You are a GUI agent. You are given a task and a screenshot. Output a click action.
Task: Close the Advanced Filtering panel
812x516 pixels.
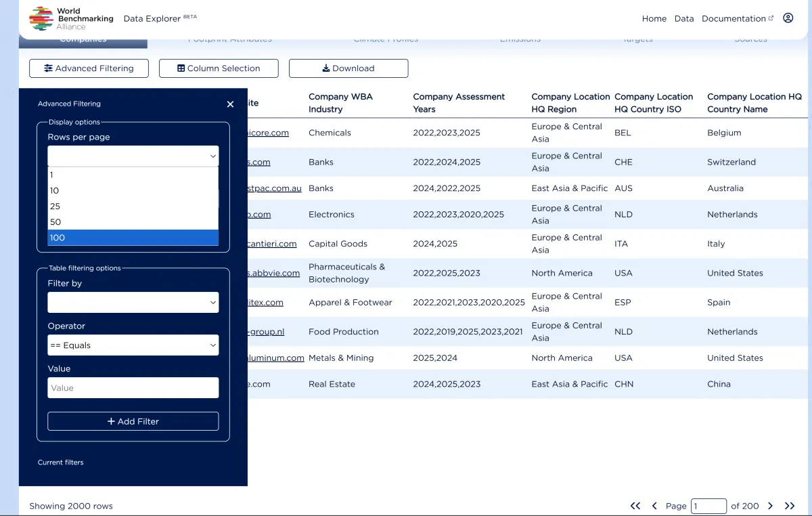click(x=230, y=104)
